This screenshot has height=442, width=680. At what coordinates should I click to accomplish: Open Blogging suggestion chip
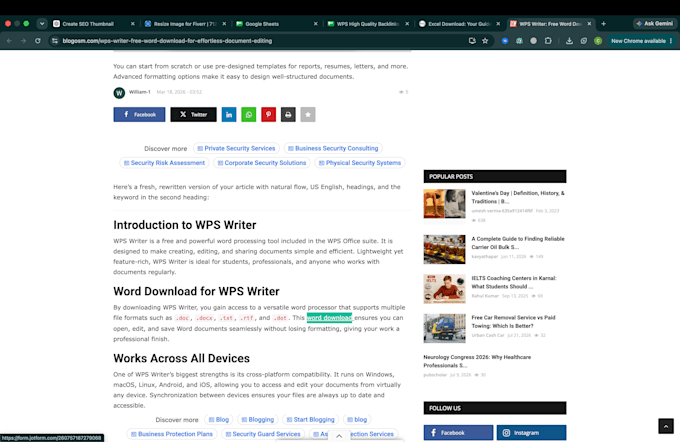pos(258,419)
